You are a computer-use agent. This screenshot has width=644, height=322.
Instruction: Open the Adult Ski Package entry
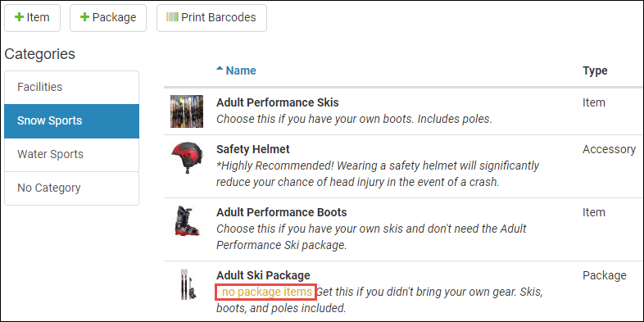[263, 274]
